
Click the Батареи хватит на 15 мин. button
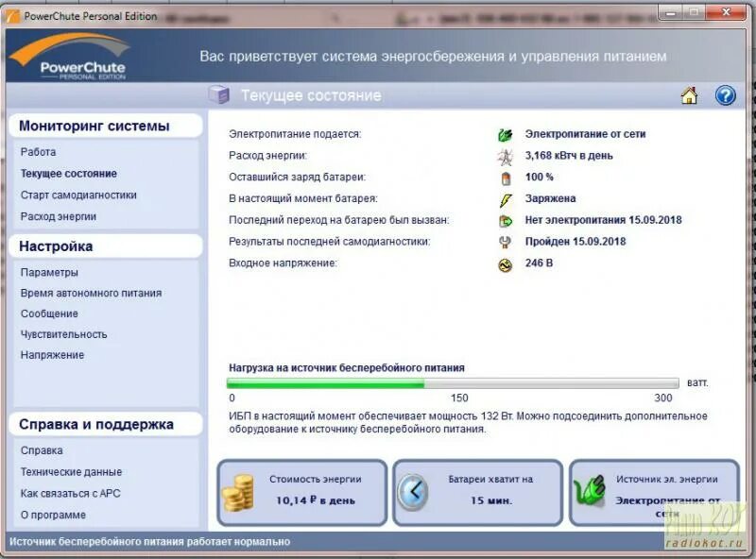tap(478, 493)
